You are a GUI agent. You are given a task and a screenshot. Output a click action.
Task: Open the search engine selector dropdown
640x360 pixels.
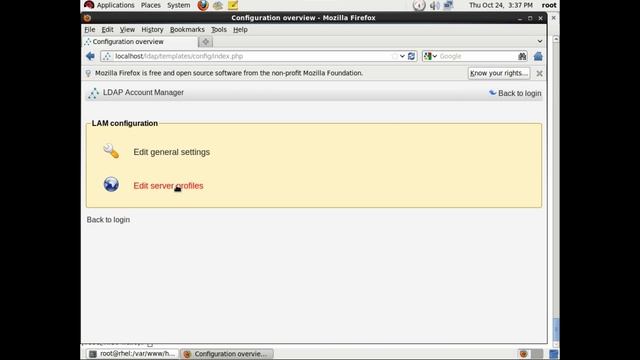pos(430,56)
